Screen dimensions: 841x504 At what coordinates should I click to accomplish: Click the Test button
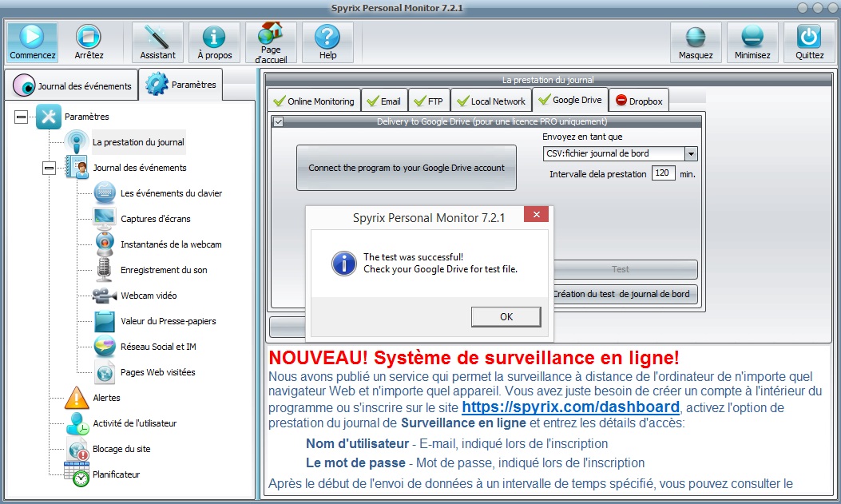[625, 269]
